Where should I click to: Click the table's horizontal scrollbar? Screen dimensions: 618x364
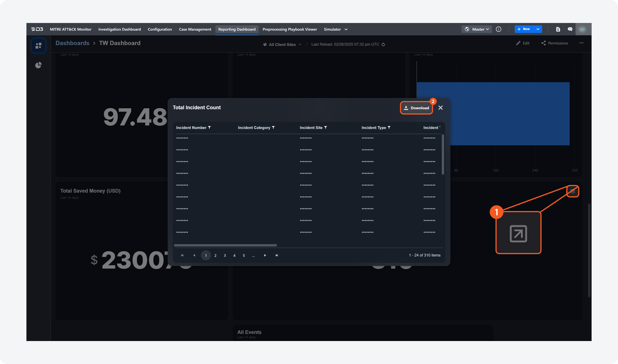tap(225, 245)
